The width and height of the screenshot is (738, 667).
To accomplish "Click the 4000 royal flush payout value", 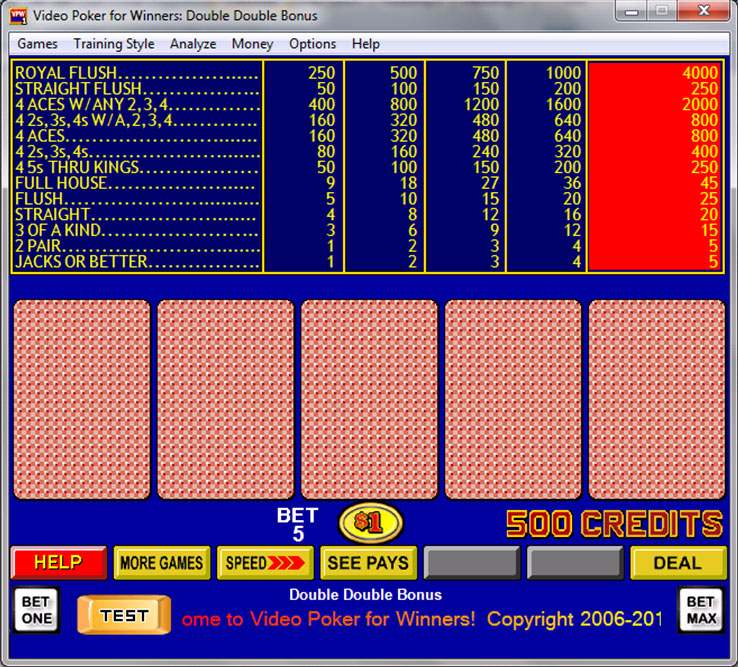I will click(x=700, y=73).
